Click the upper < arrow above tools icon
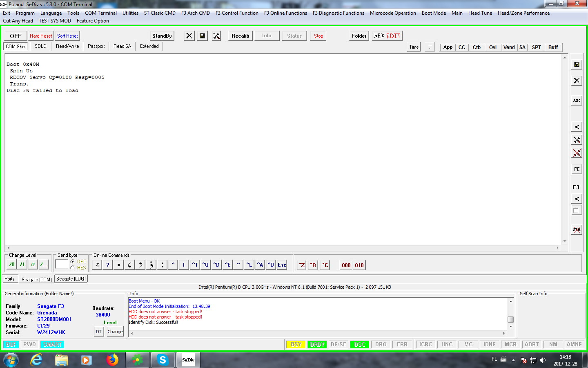Image resolution: width=588 pixels, height=368 pixels. click(577, 127)
